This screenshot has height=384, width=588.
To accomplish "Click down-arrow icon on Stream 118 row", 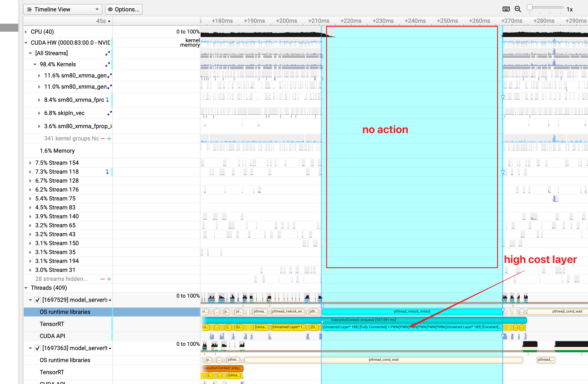I will pos(107,172).
